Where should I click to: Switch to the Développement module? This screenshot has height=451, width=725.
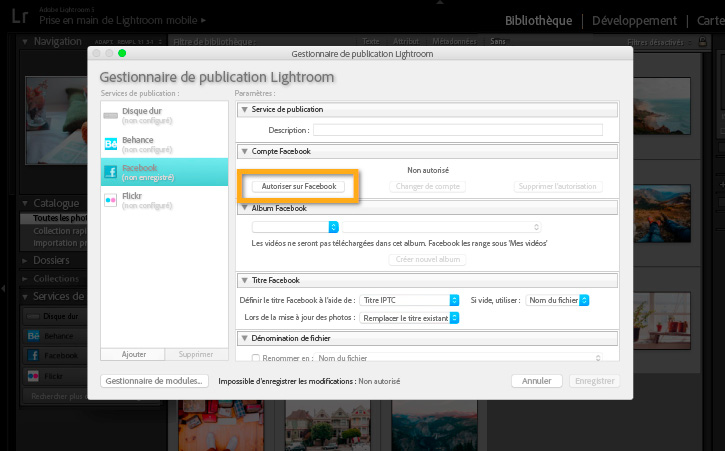[634, 21]
